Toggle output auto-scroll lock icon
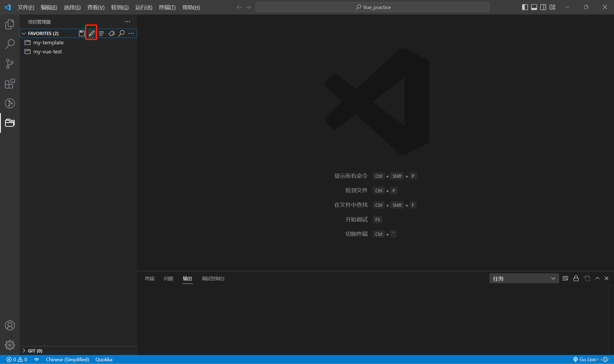Viewport: 614px width, 364px height. click(576, 279)
